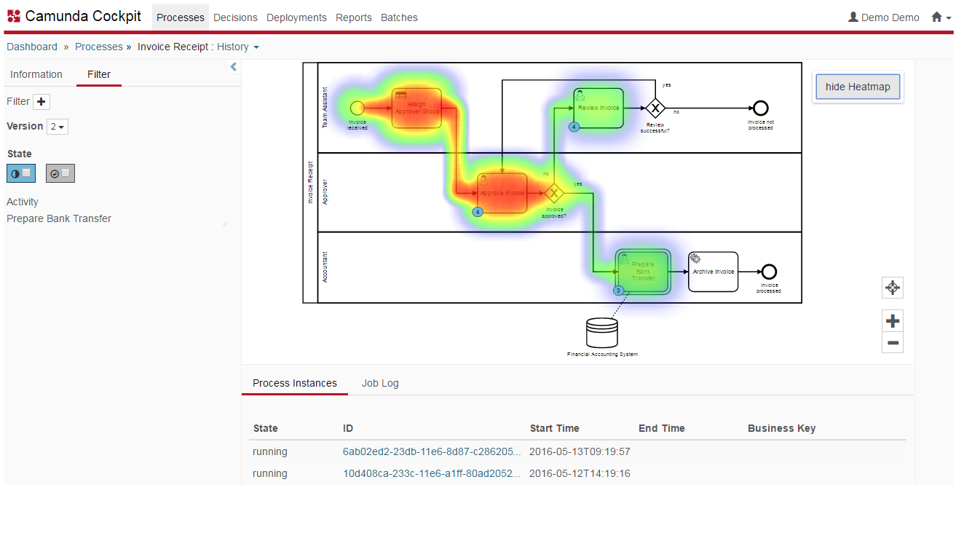Click the End Time column header
Image resolution: width=980 pixels, height=533 pixels.
tap(662, 428)
